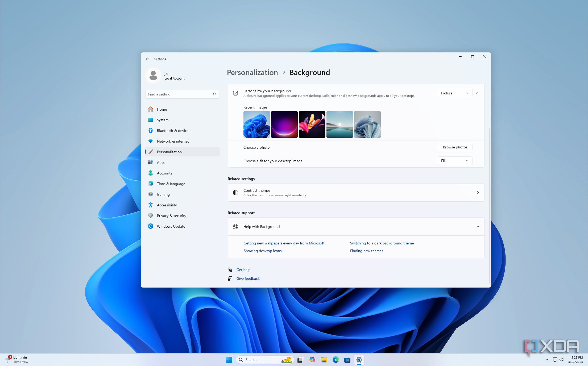Click the search magnifier in Find a setting
The width and height of the screenshot is (588, 366).
point(214,94)
